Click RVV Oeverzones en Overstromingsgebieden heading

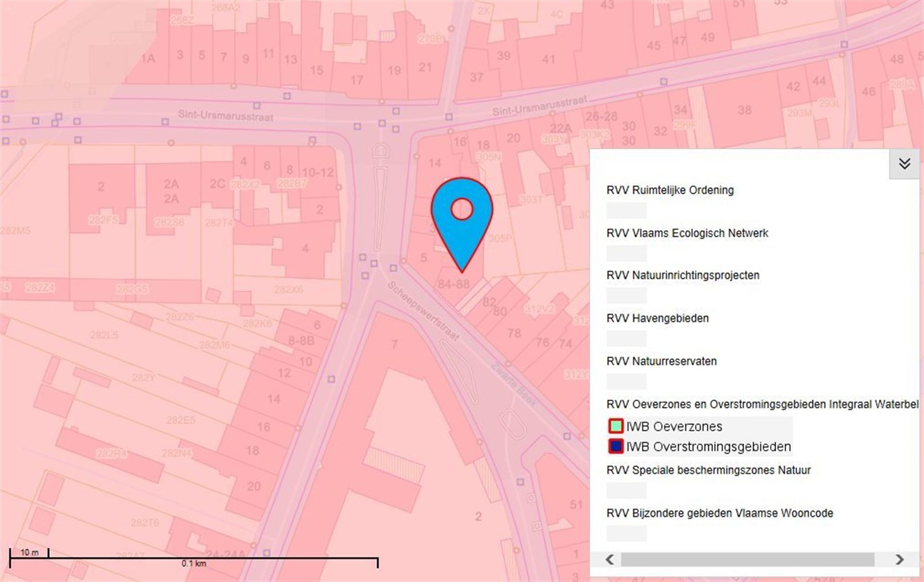tap(763, 404)
